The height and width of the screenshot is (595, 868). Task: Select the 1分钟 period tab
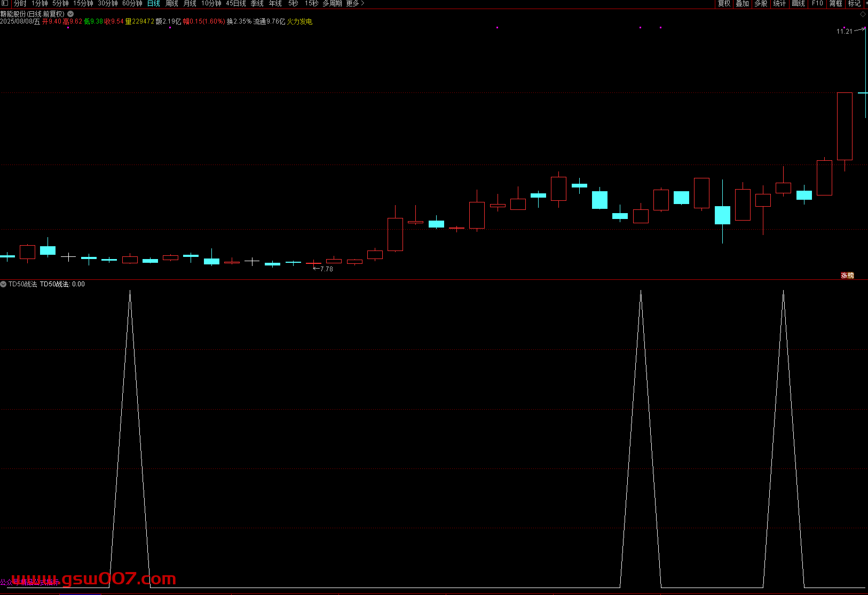(40, 4)
